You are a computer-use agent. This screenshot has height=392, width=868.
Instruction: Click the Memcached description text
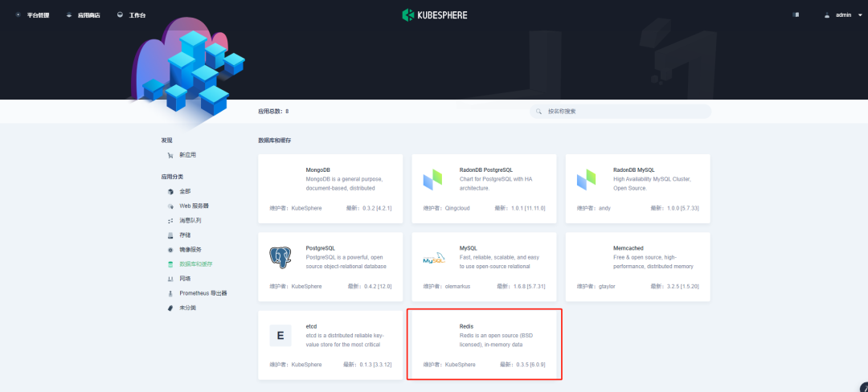click(x=653, y=262)
